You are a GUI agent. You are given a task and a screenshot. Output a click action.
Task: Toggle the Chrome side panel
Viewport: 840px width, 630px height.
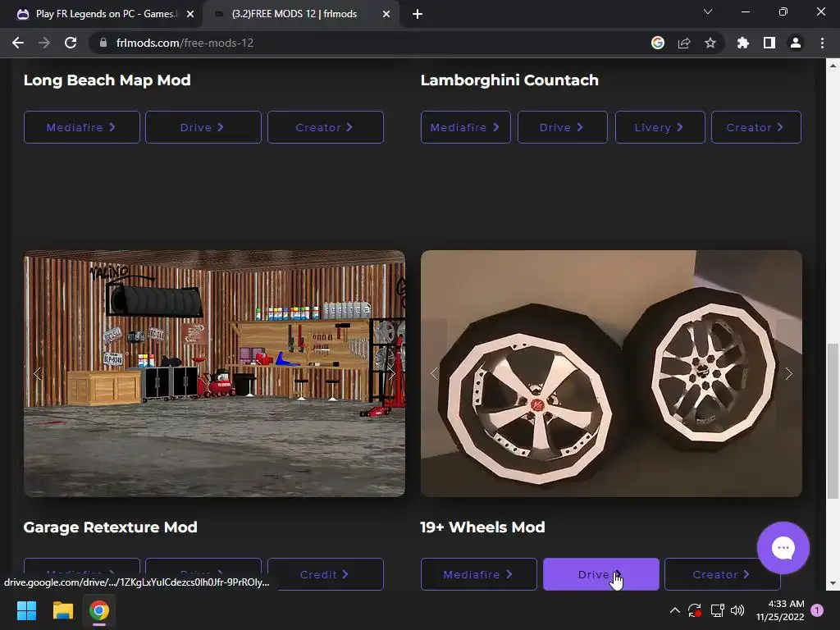769,43
